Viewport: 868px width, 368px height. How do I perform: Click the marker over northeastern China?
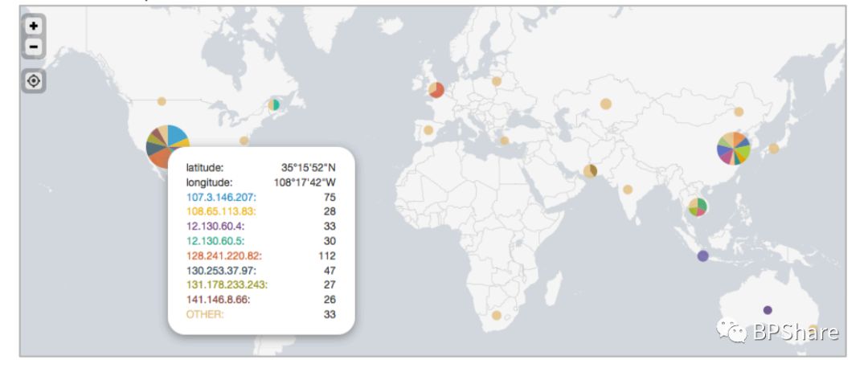point(739,112)
